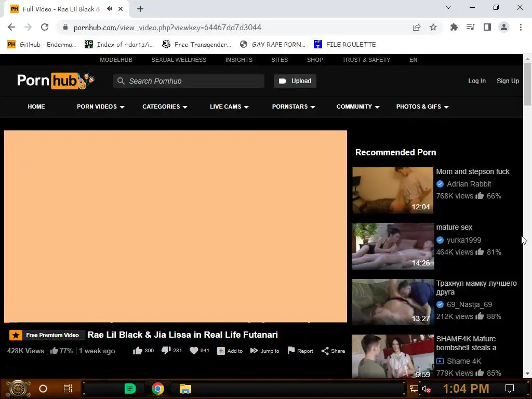The height and width of the screenshot is (399, 532).
Task: Open File Explorer from the taskbar
Action: 185,389
